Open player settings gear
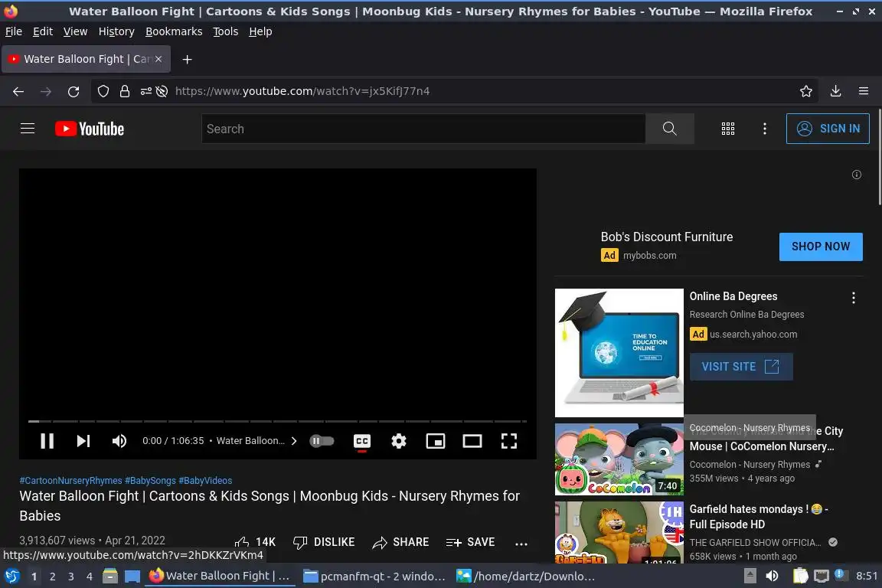 (x=399, y=441)
